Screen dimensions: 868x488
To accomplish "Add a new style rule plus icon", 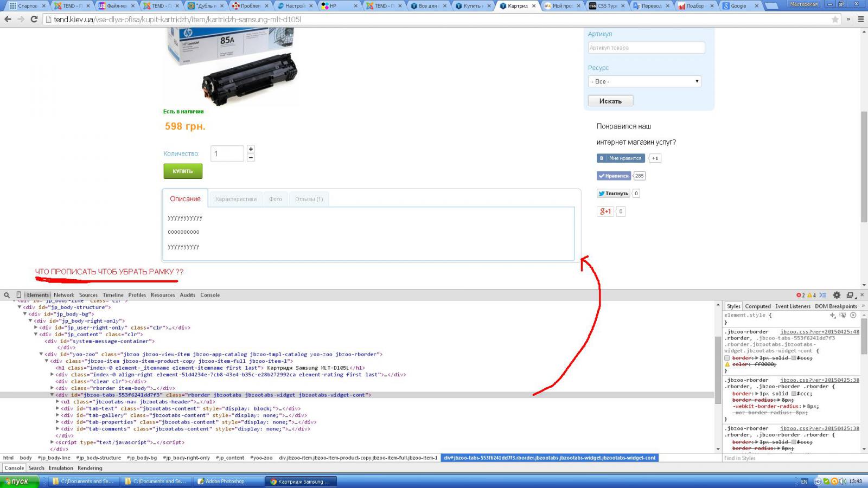I will coord(833,315).
